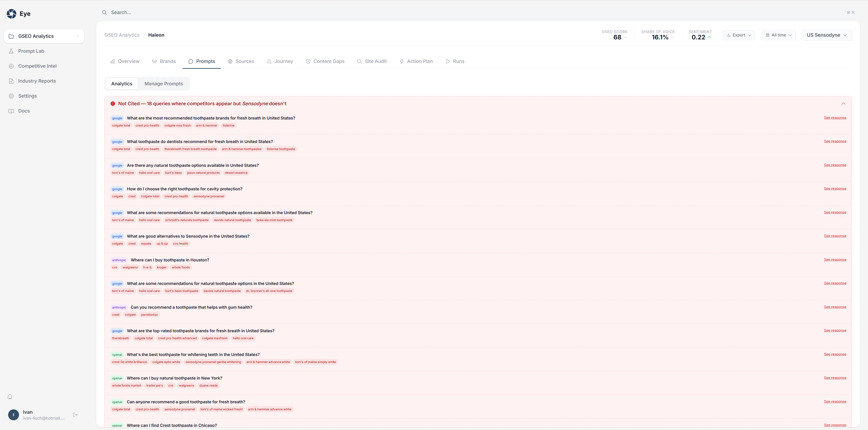Open the Site Audit tab
868x430 pixels.
click(372, 61)
